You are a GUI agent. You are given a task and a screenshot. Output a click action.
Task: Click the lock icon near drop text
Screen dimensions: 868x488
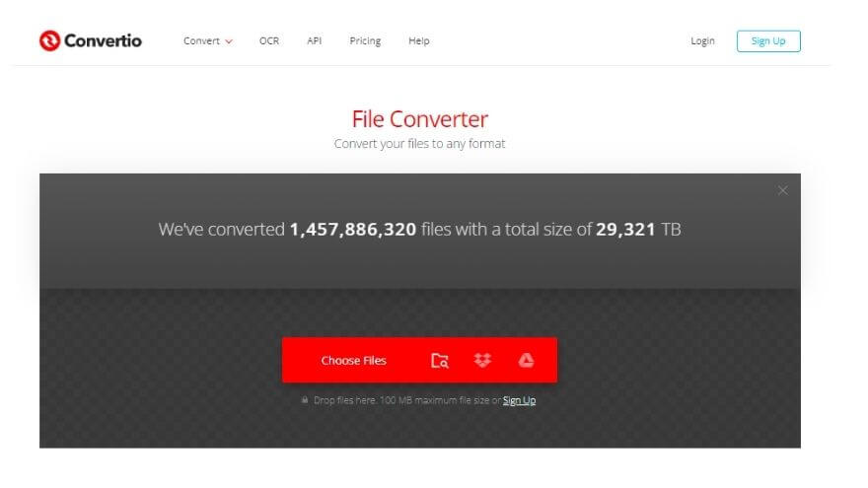click(305, 401)
